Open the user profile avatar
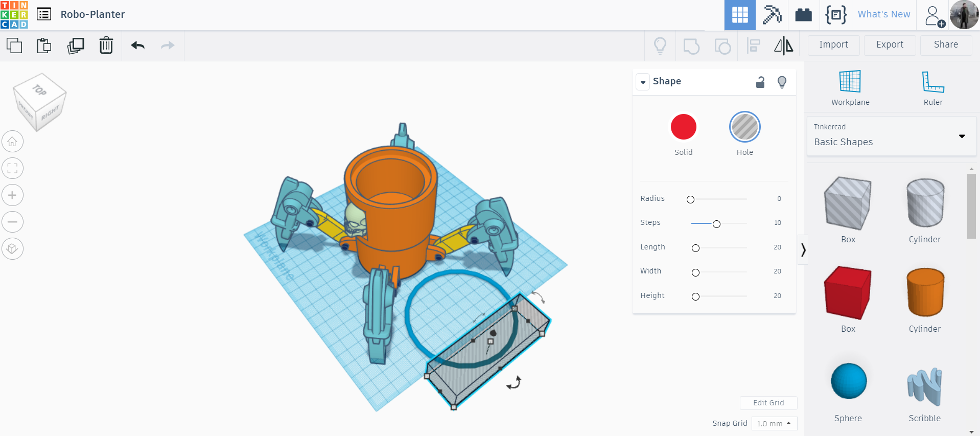Image resolution: width=980 pixels, height=436 pixels. pyautogui.click(x=964, y=15)
